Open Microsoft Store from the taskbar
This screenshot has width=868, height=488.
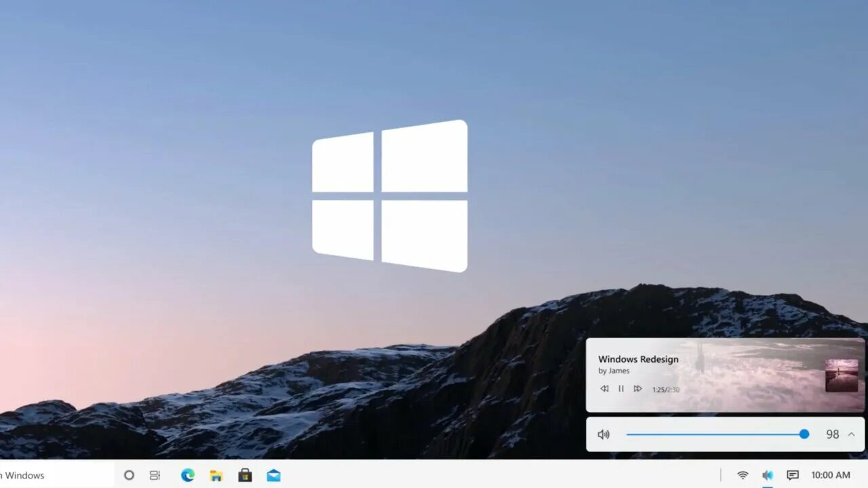tap(245, 475)
